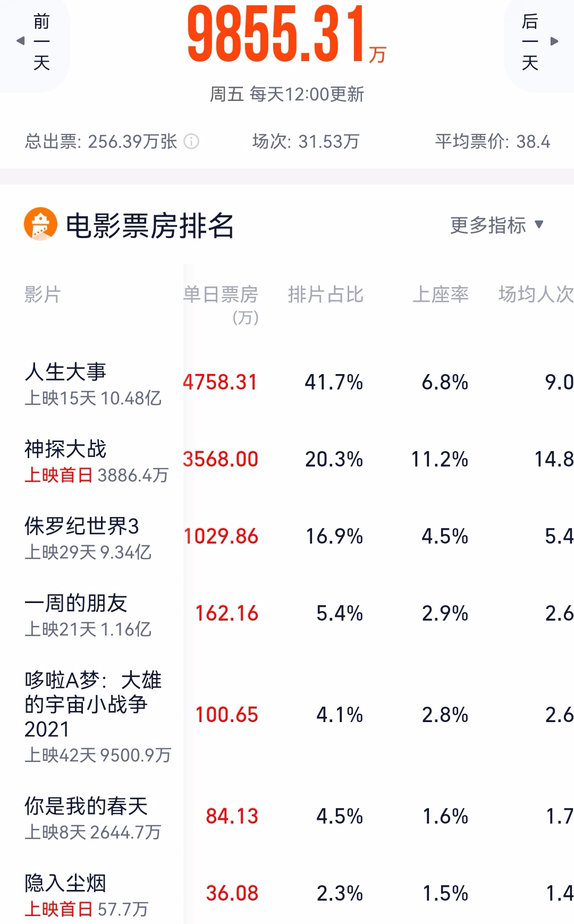Click the 场均人次 column header
Image resolution: width=574 pixels, height=924 pixels.
pos(536,294)
